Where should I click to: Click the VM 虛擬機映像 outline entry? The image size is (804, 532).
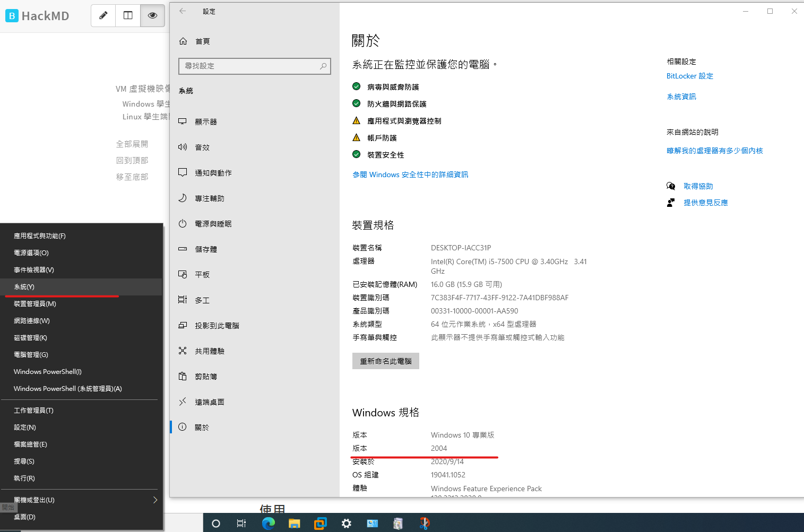point(143,89)
